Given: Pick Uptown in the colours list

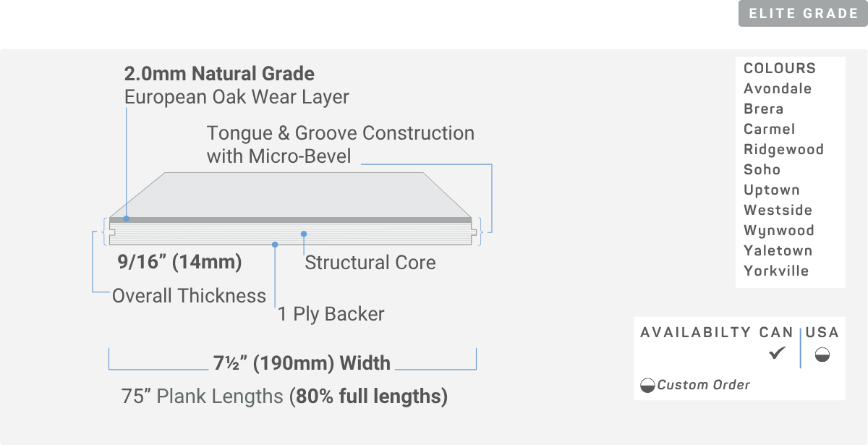Looking at the screenshot, I should (772, 190).
